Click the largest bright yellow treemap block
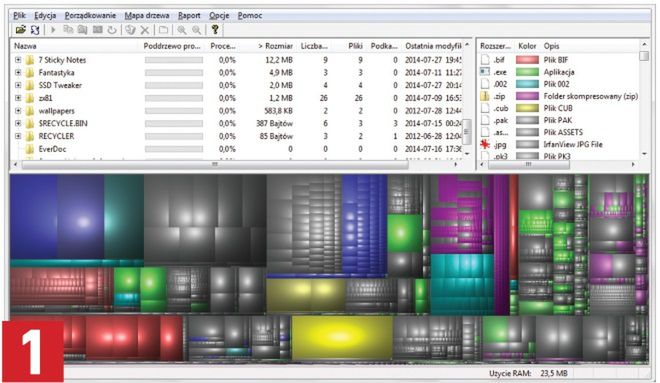The height and width of the screenshot is (383, 660). (342, 338)
